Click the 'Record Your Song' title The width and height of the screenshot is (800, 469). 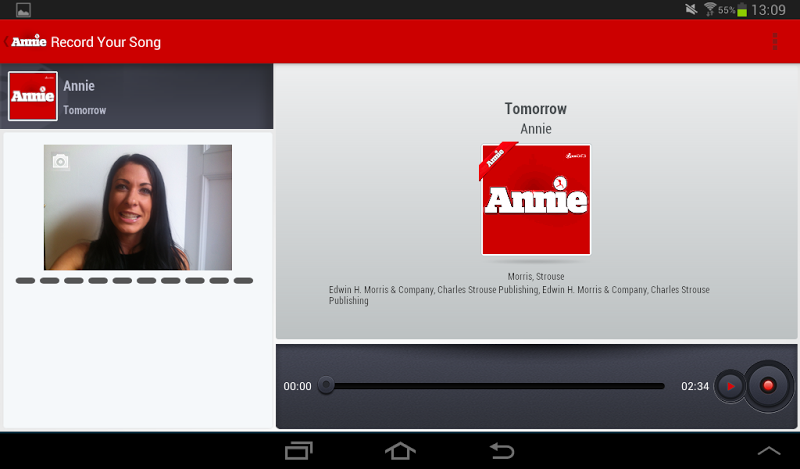coord(106,42)
